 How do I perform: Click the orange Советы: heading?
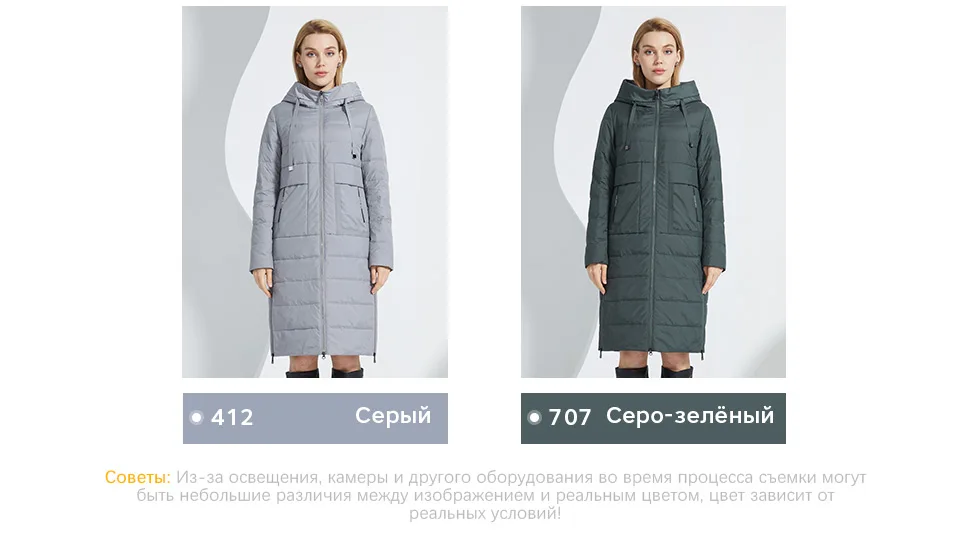138,477
